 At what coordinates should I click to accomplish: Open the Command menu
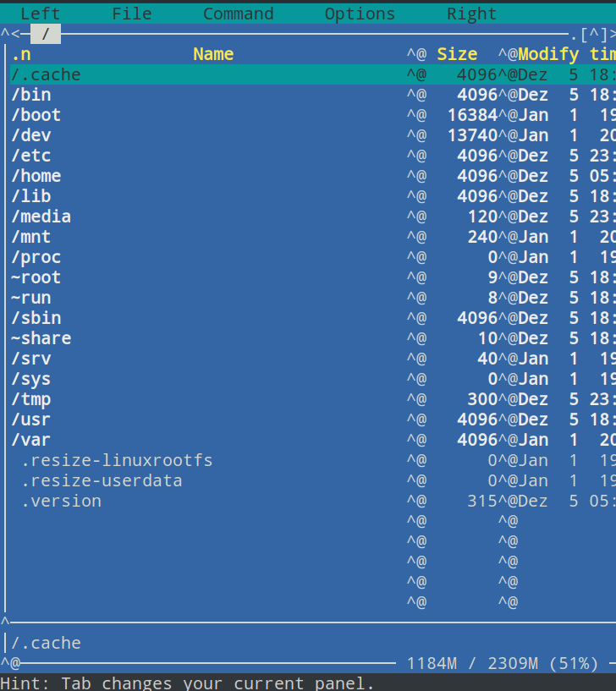point(238,14)
